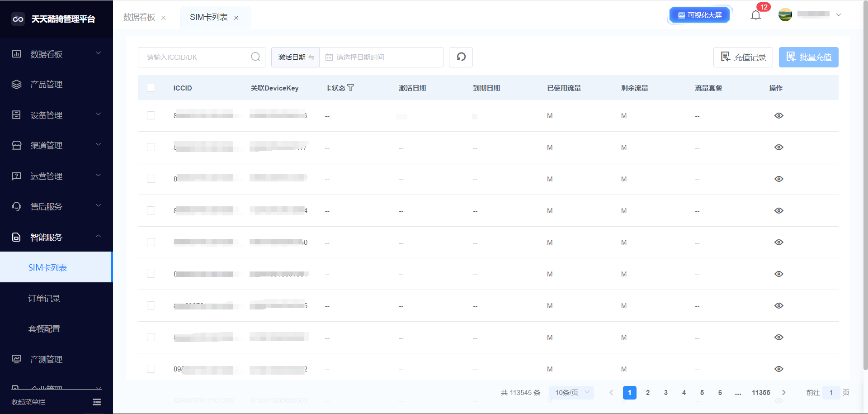Click the notification bell icon

click(x=755, y=15)
